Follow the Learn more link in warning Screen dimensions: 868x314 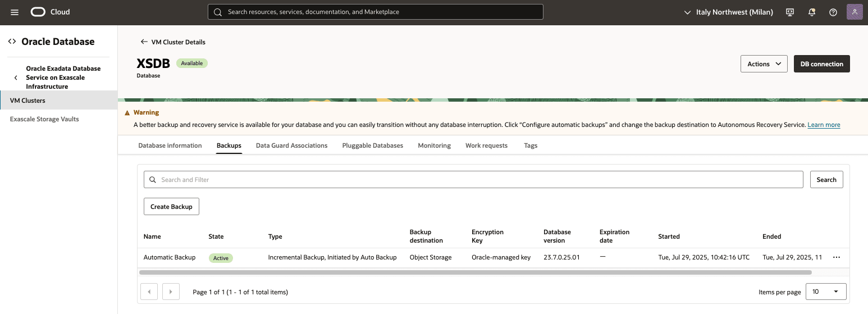click(824, 125)
